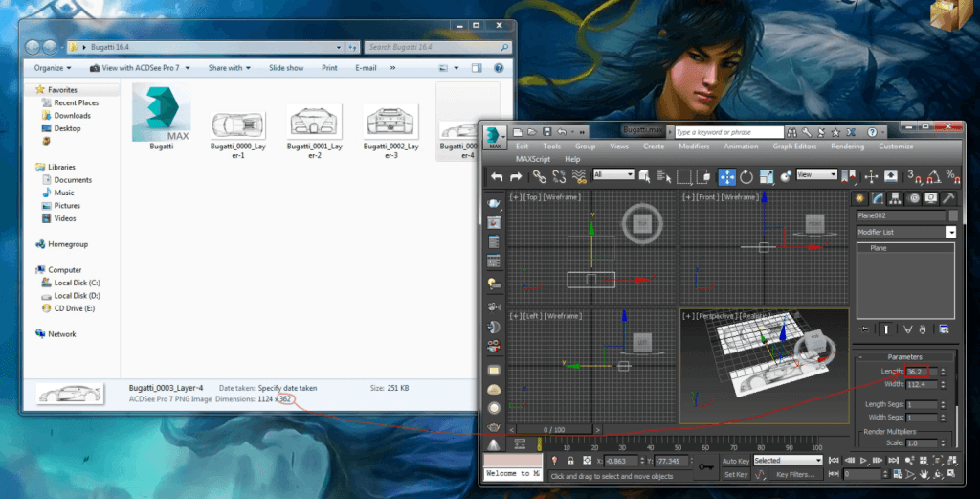Activate Select and Rotate tool
This screenshot has width=980, height=499.
pyautogui.click(x=746, y=177)
